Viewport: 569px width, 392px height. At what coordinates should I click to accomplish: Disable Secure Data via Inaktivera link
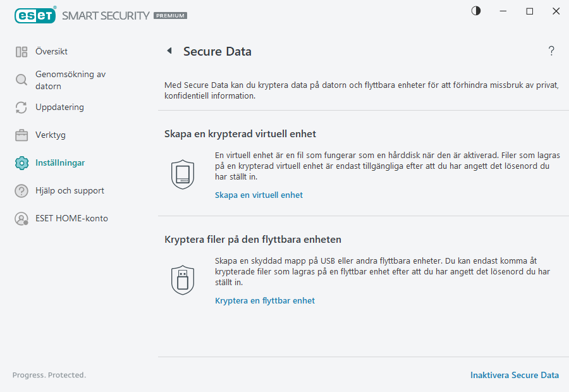(515, 375)
